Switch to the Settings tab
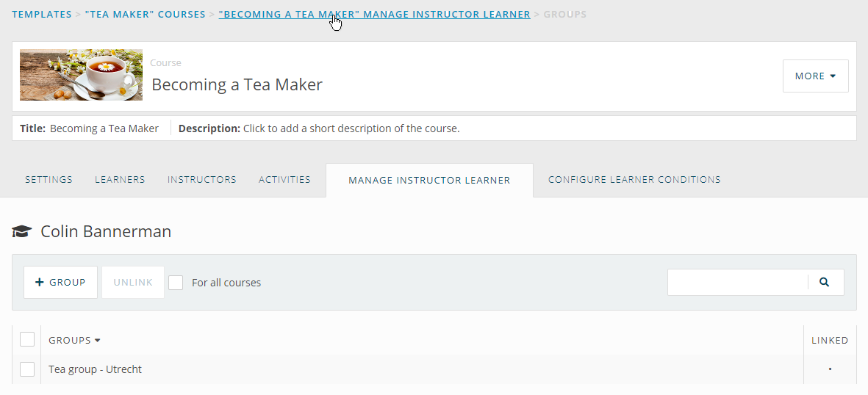This screenshot has width=868, height=395. (x=49, y=180)
